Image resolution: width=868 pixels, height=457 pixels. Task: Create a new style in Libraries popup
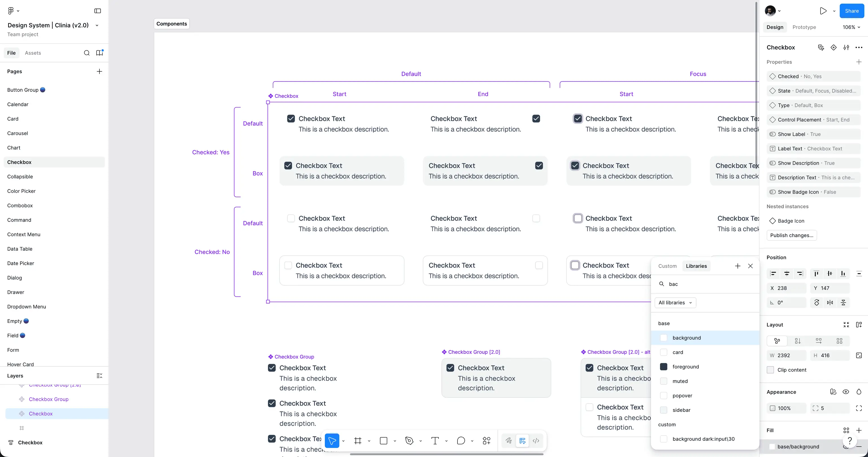[x=737, y=266]
